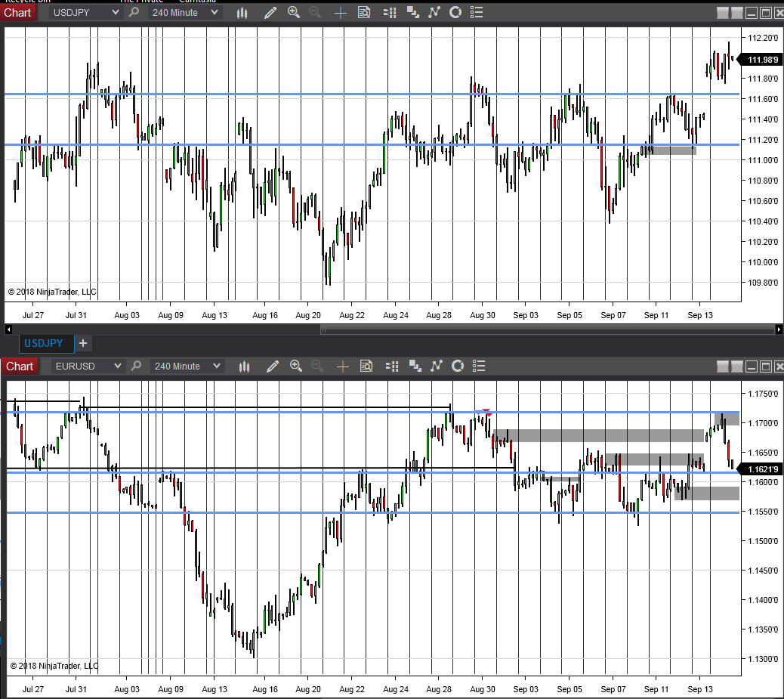
Task: Click 112.20'0 label on USDJPY price axis
Action: [763, 38]
